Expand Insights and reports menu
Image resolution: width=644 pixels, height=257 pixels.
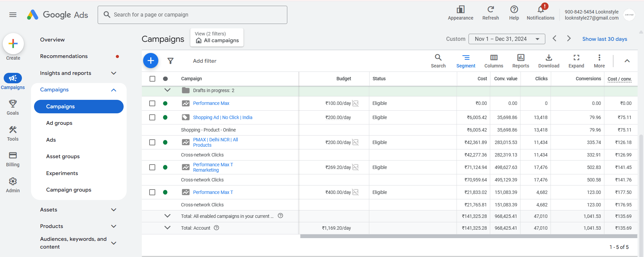tap(114, 73)
